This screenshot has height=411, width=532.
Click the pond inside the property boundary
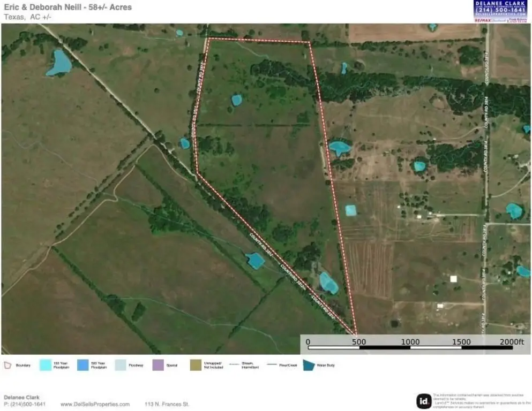click(236, 100)
